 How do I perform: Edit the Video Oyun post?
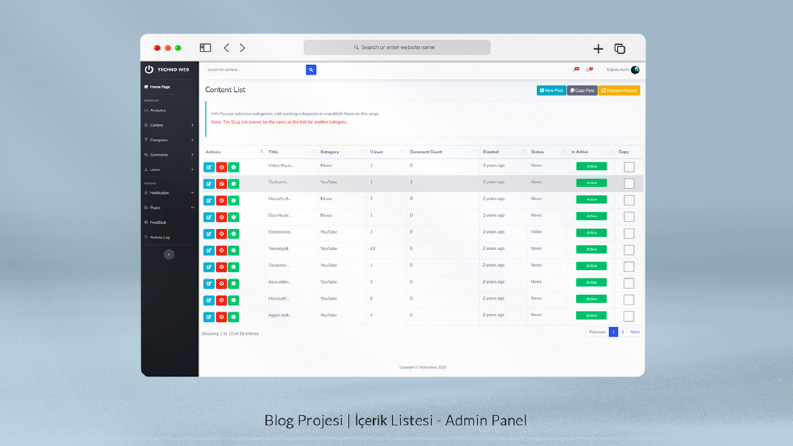209,167
